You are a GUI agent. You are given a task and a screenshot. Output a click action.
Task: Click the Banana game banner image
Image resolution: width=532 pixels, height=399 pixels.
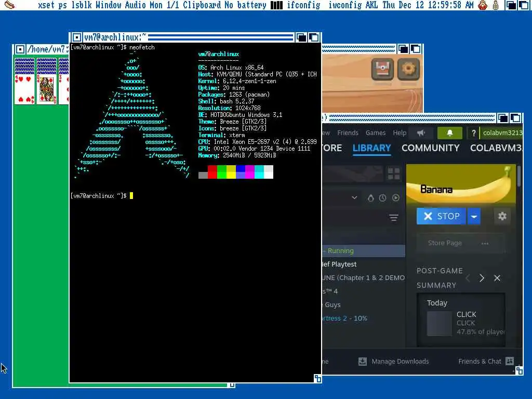461,183
